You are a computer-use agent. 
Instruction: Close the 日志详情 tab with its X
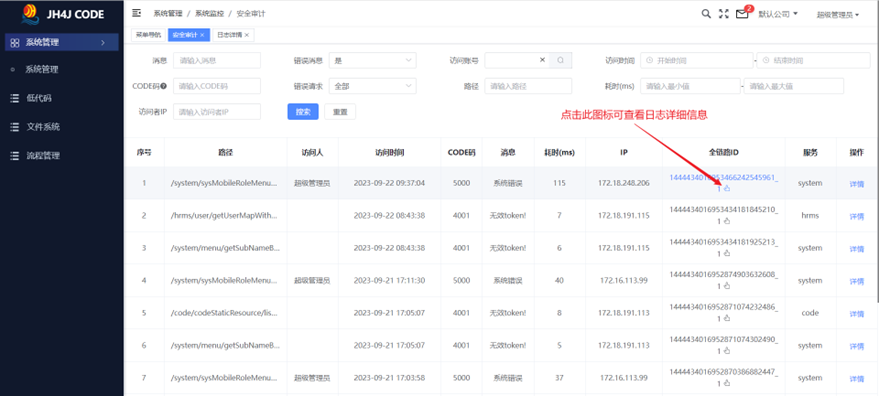coord(246,35)
